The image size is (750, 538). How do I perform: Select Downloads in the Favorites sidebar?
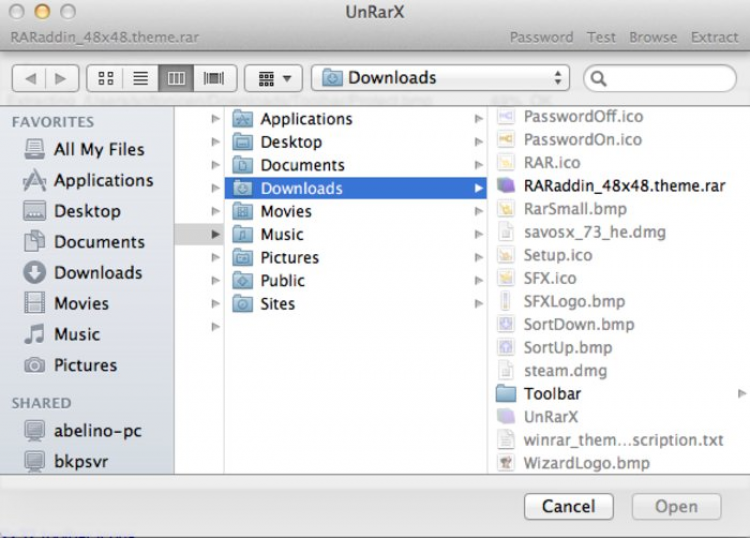click(83, 273)
